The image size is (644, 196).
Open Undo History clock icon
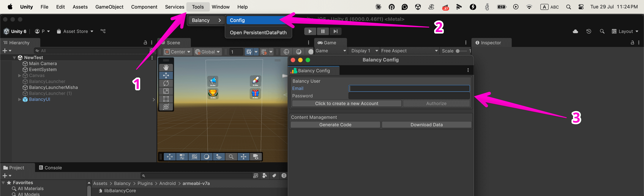pos(589,31)
